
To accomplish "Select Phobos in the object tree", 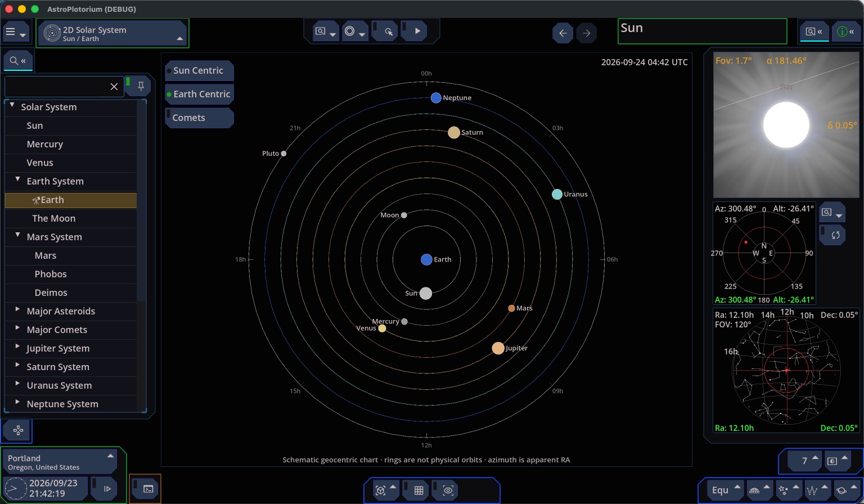I will [x=71, y=274].
